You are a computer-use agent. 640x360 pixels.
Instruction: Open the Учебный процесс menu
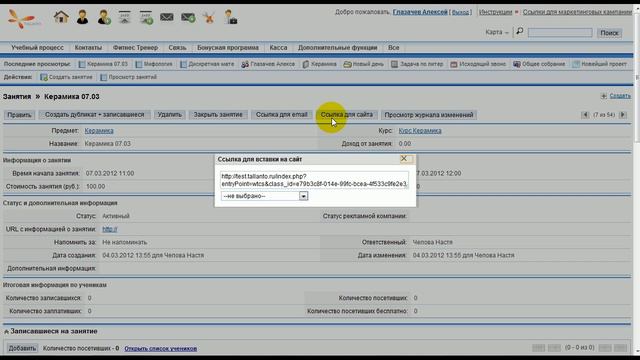38,48
